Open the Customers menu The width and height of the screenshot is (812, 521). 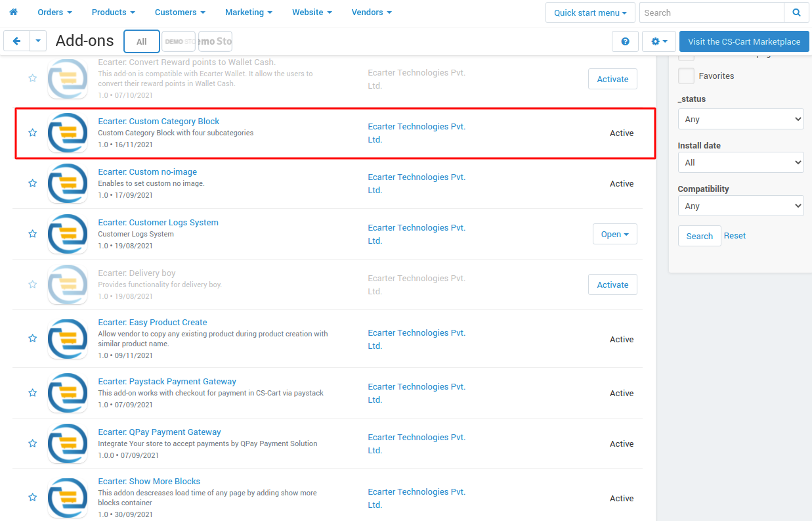(180, 12)
